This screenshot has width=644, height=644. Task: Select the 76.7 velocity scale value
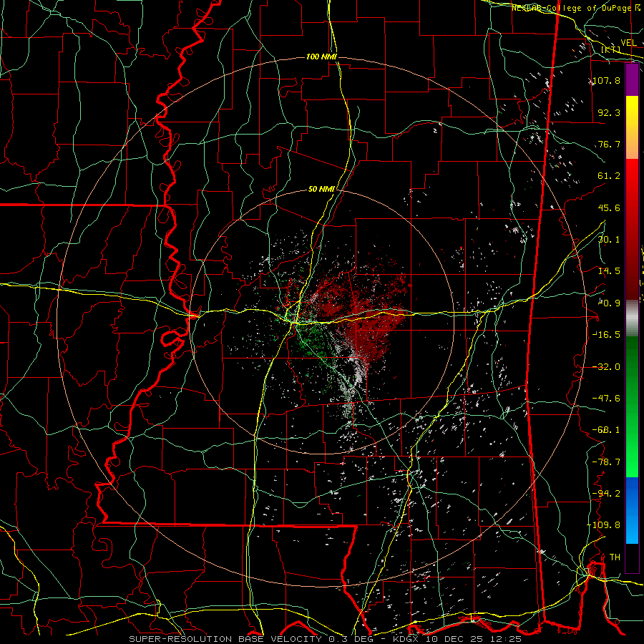(609, 144)
